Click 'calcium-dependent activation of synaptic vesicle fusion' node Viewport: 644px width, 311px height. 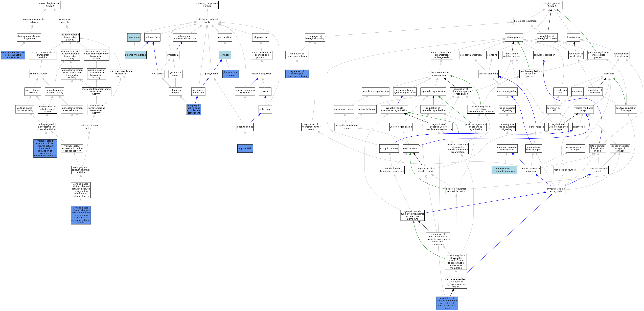click(456, 283)
